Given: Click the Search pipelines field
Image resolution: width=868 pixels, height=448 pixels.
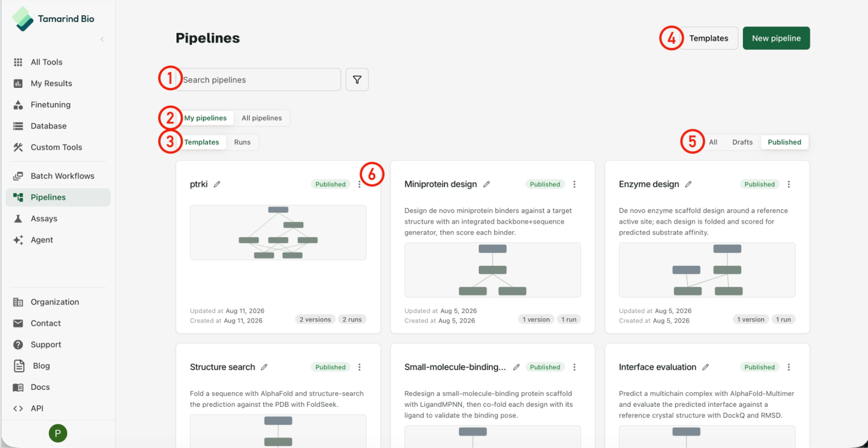Looking at the screenshot, I should [259, 80].
